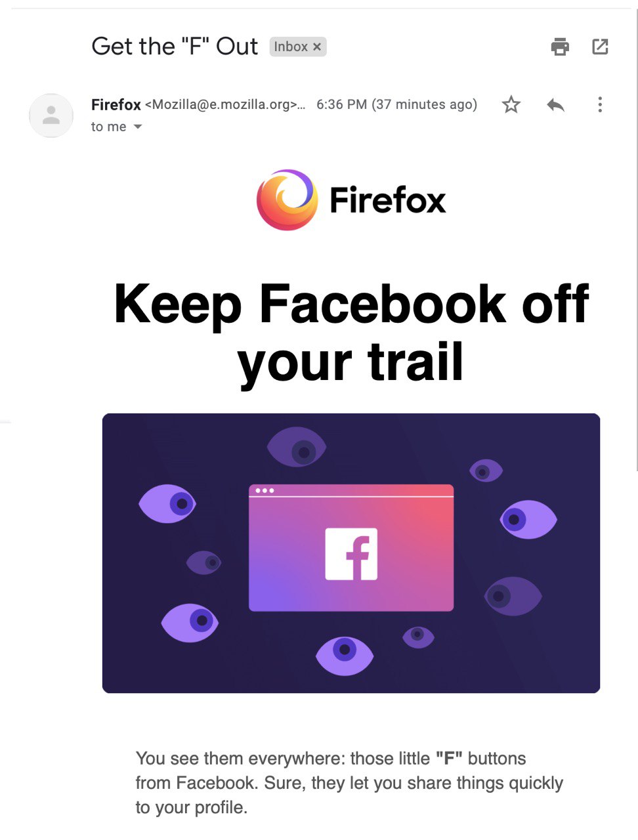Select the sender name Firefox
638x840 pixels.
tap(116, 104)
